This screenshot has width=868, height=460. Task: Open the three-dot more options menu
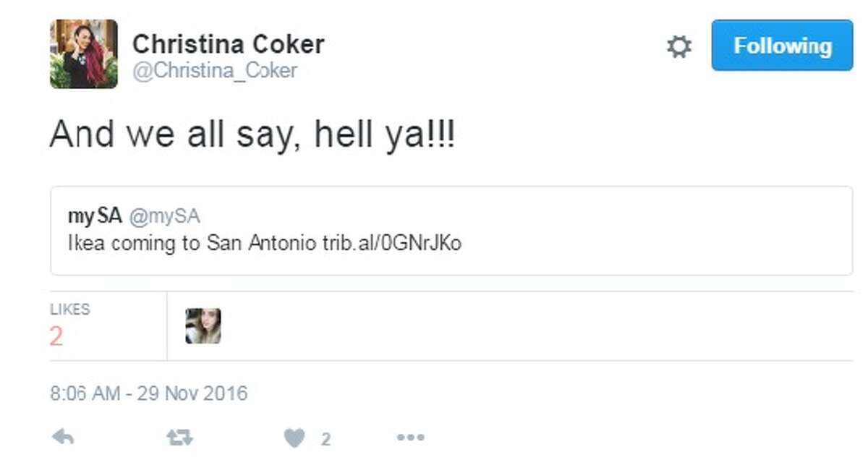click(x=410, y=437)
